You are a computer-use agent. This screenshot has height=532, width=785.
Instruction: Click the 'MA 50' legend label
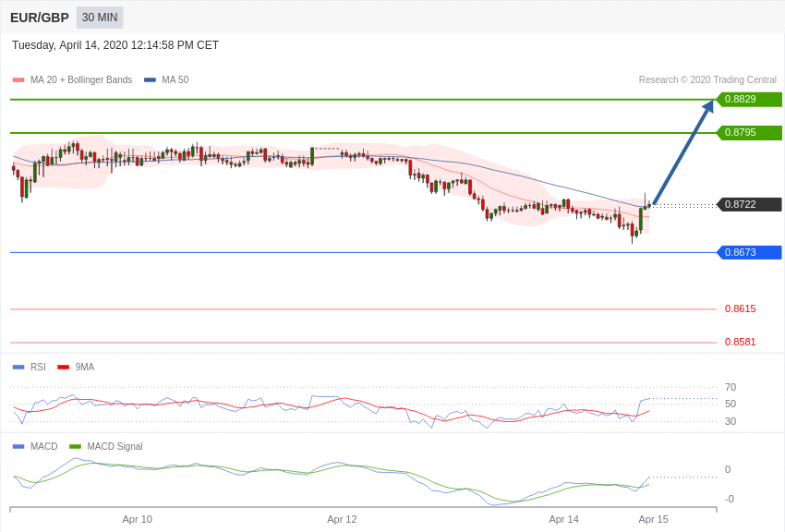175,79
